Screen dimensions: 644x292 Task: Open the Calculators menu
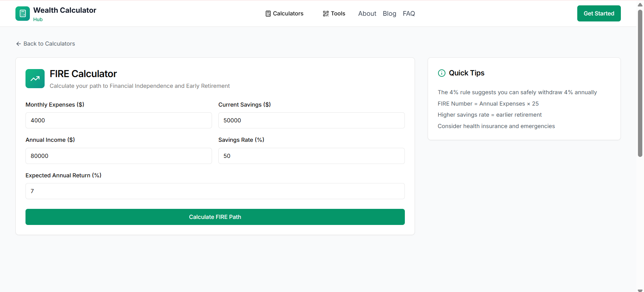coord(284,13)
